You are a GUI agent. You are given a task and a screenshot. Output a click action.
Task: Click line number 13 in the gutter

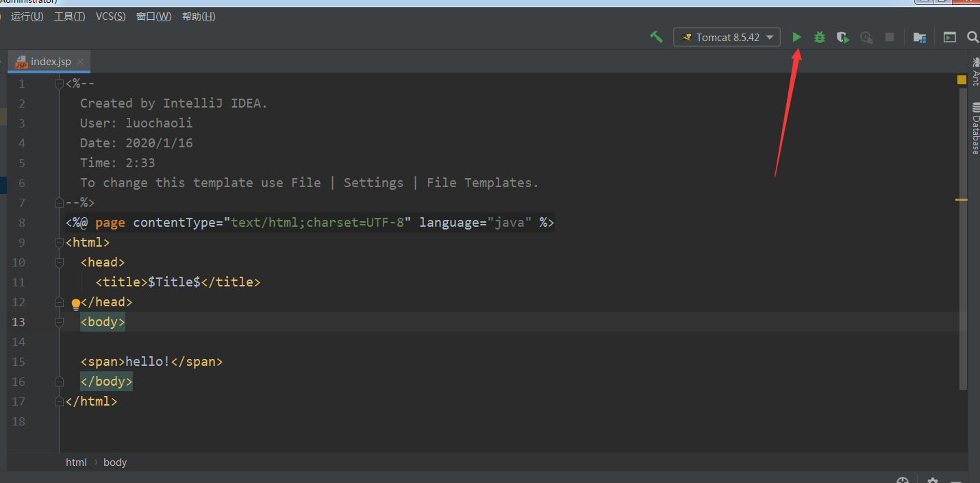click(x=18, y=322)
